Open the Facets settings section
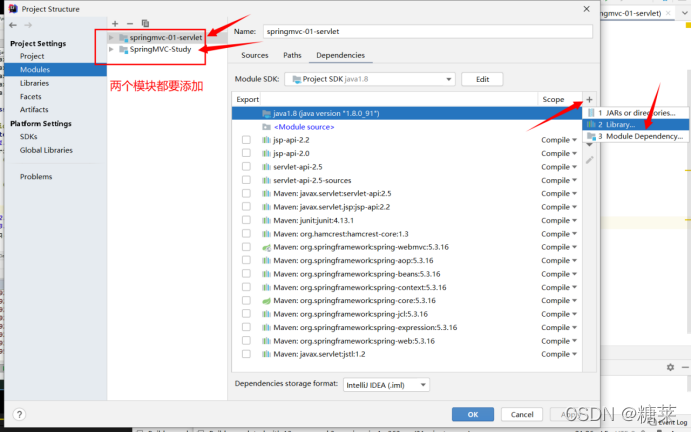692x433 pixels. pos(30,96)
